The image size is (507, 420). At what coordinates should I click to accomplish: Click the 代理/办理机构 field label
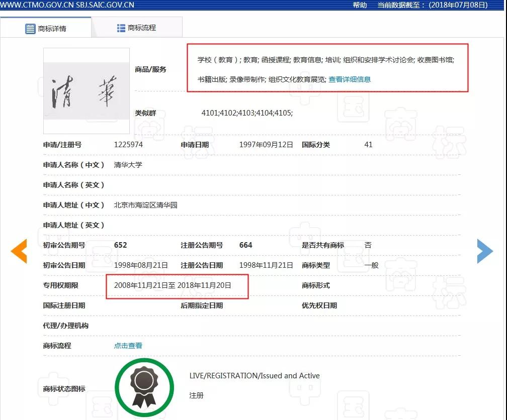(x=65, y=326)
